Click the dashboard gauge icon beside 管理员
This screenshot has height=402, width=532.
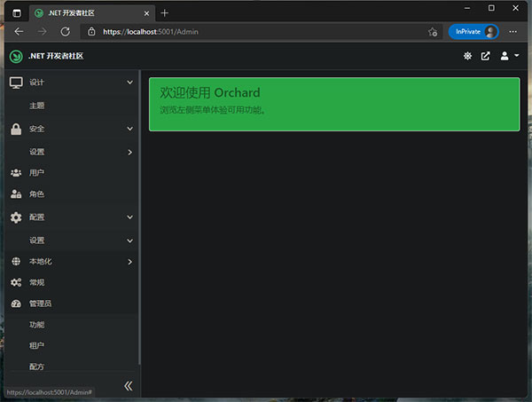click(16, 303)
